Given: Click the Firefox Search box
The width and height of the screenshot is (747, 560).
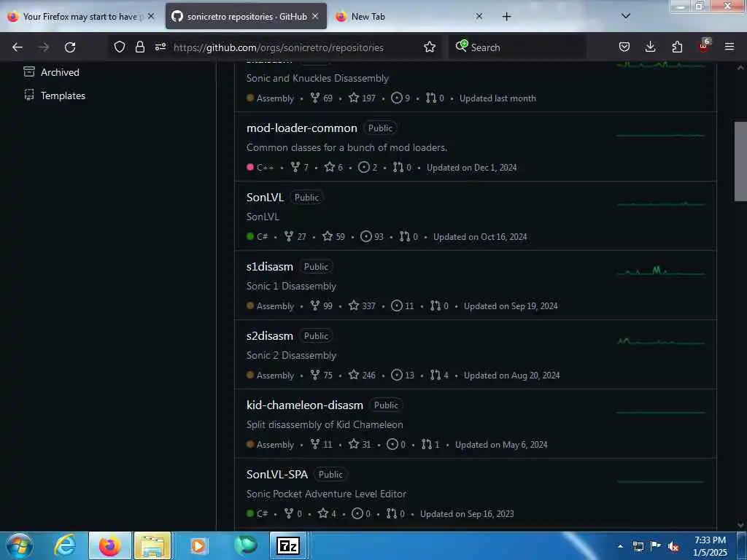Looking at the screenshot, I should point(517,47).
